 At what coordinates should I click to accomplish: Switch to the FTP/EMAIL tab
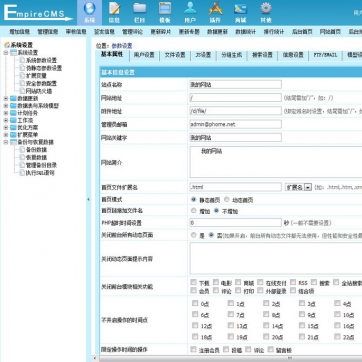pos(325,55)
